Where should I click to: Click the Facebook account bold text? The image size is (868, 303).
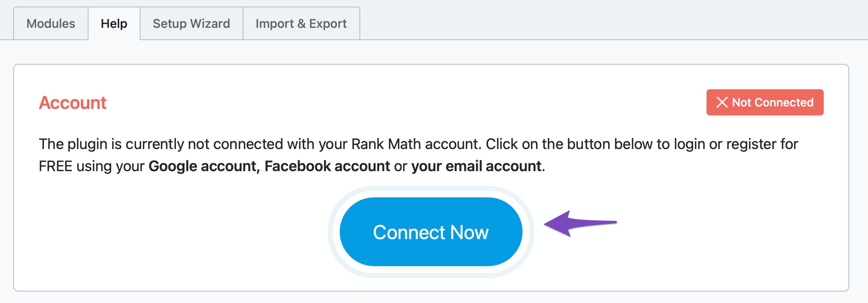tap(327, 166)
